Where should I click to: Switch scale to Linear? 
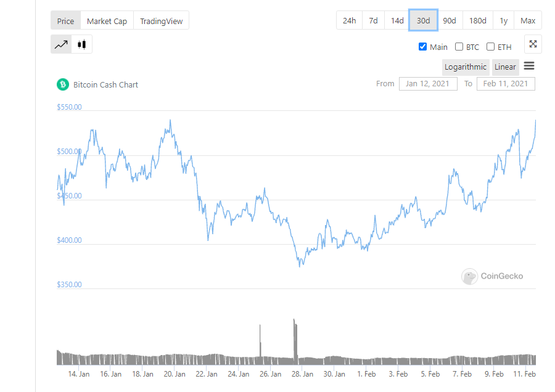[x=505, y=67]
